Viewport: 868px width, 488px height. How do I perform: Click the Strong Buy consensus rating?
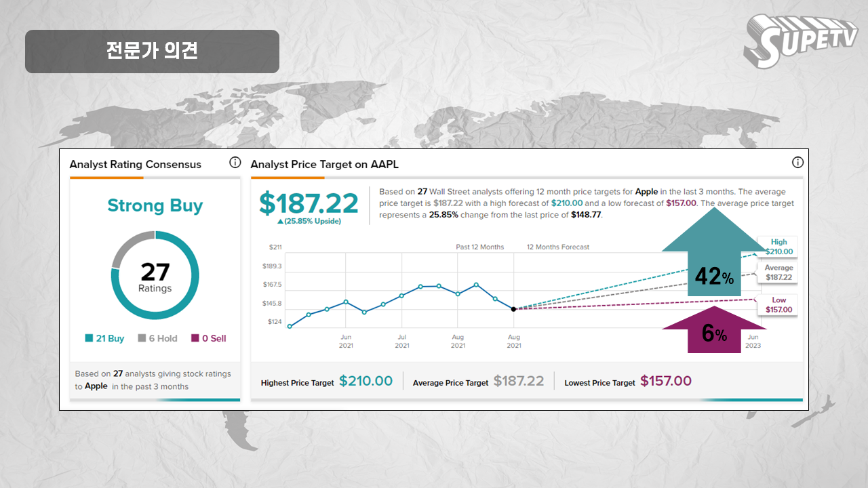click(x=155, y=206)
